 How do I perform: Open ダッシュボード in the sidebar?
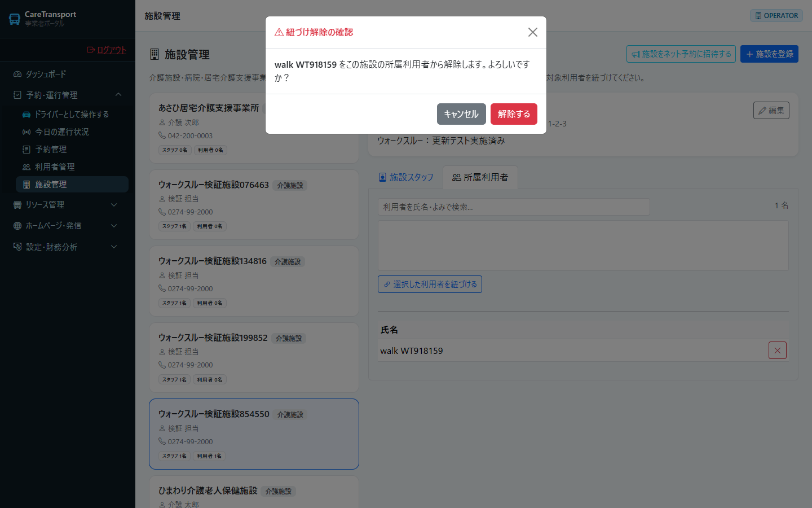tap(68, 74)
